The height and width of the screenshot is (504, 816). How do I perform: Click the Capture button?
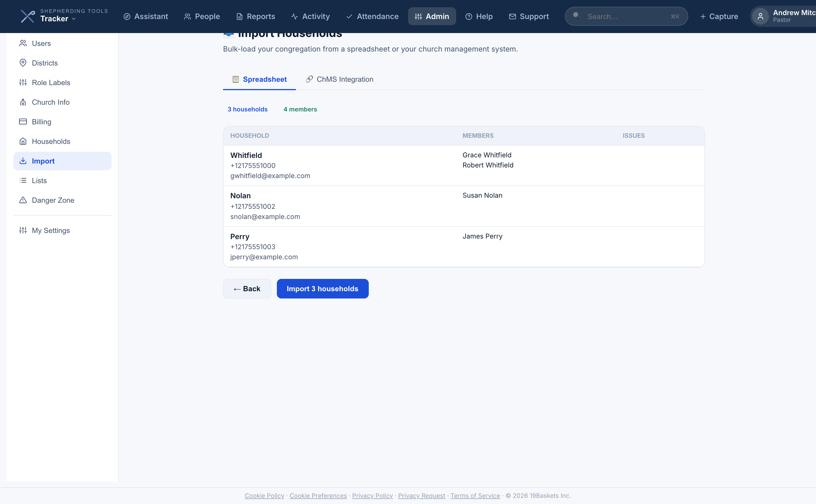tap(719, 16)
